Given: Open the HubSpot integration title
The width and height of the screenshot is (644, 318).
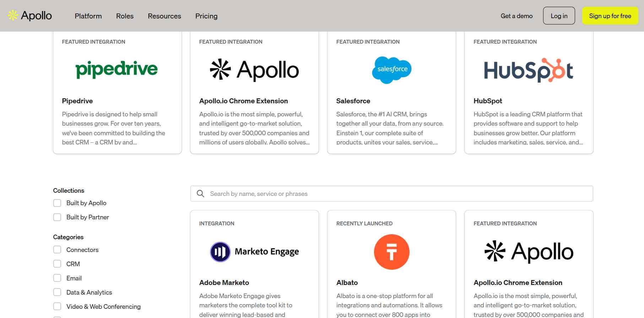Looking at the screenshot, I should (x=488, y=101).
